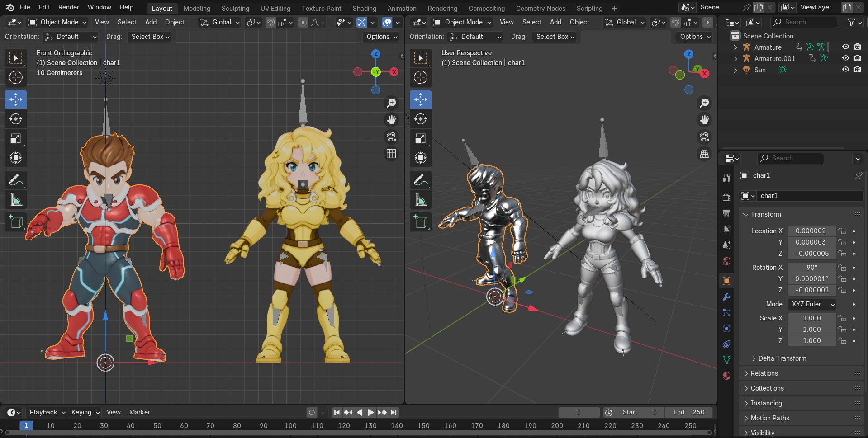Select the Rotate tool in left viewport
Viewport: 868px width, 438px height.
[x=16, y=119]
